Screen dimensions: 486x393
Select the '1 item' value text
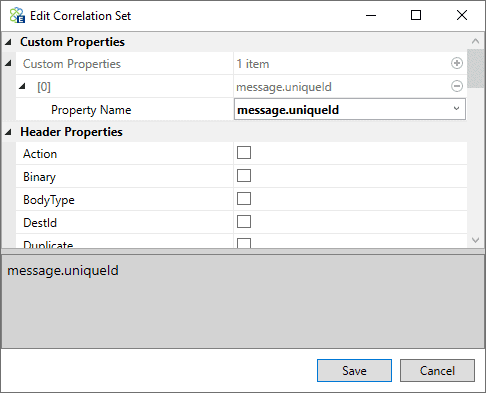click(253, 64)
